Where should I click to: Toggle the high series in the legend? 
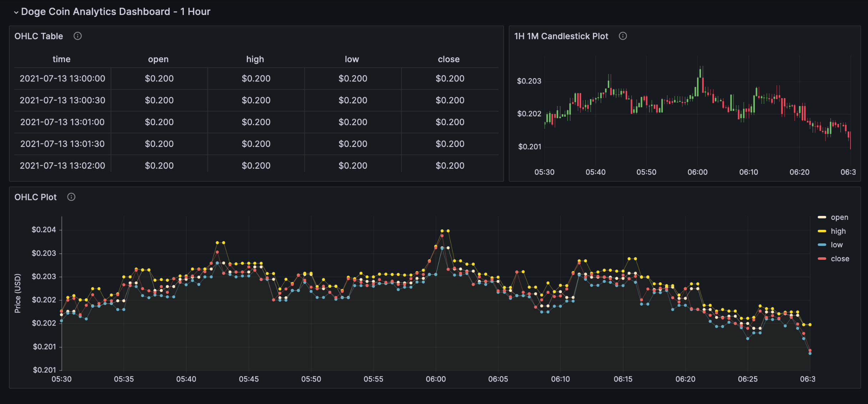tap(838, 231)
